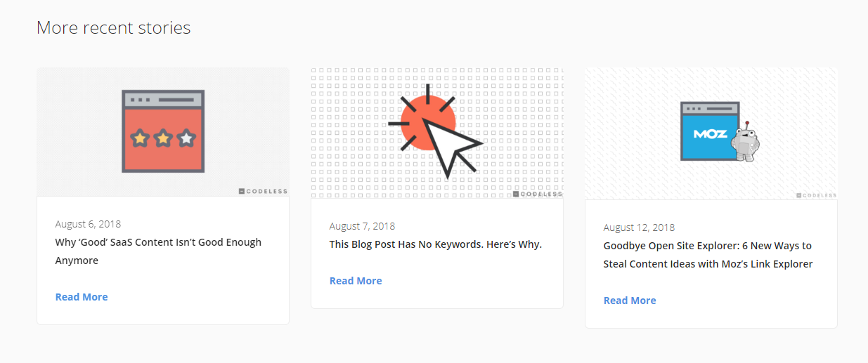This screenshot has height=363, width=868.
Task: Open Read More for the SaaS content post
Action: pos(82,297)
